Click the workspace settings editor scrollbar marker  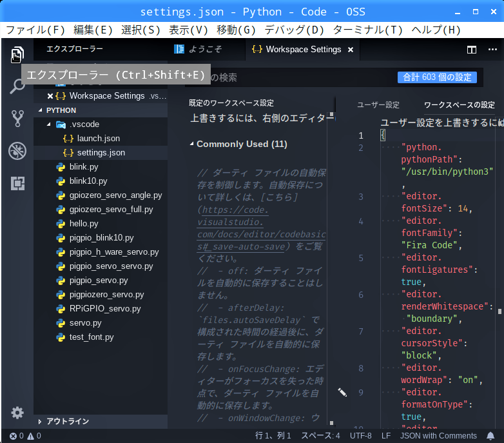point(499,311)
